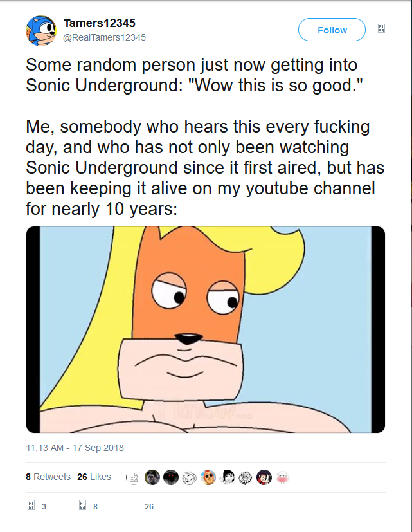Open the Tamers12345 display name link
The width and height of the screenshot is (412, 532).
(x=100, y=23)
